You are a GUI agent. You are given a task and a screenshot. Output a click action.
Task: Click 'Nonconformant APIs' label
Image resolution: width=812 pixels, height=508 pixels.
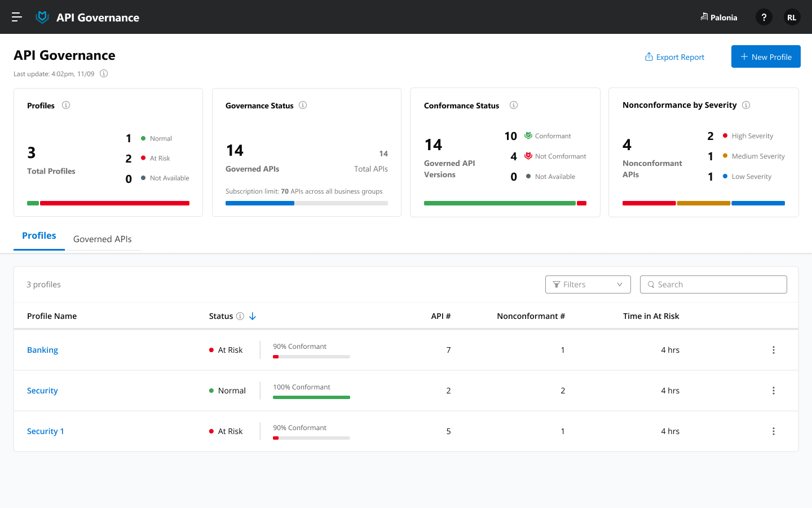coord(652,169)
